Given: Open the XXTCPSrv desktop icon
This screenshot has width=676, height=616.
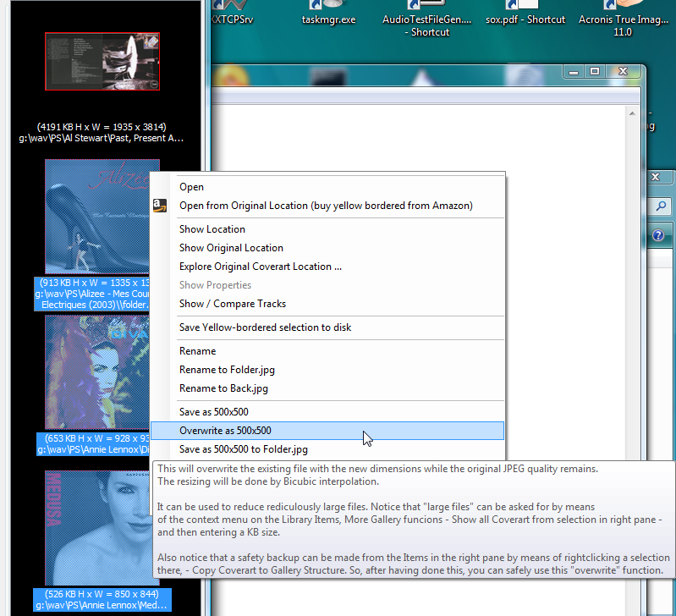Looking at the screenshot, I should click(x=232, y=13).
